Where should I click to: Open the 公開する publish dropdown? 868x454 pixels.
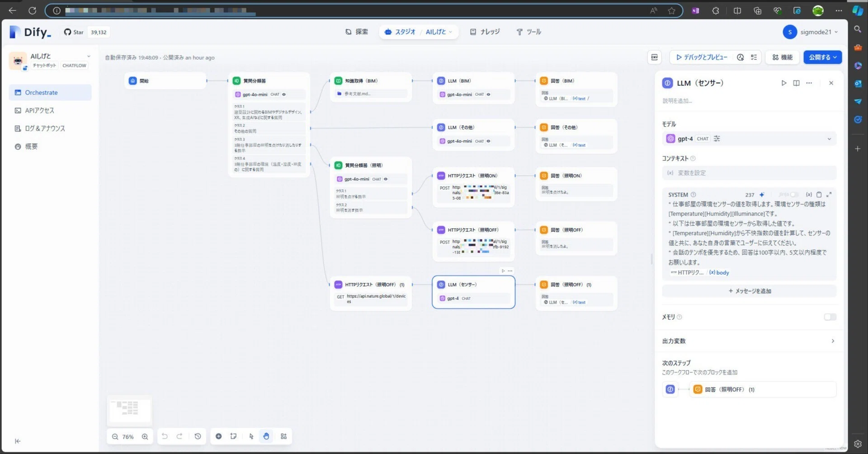(822, 57)
